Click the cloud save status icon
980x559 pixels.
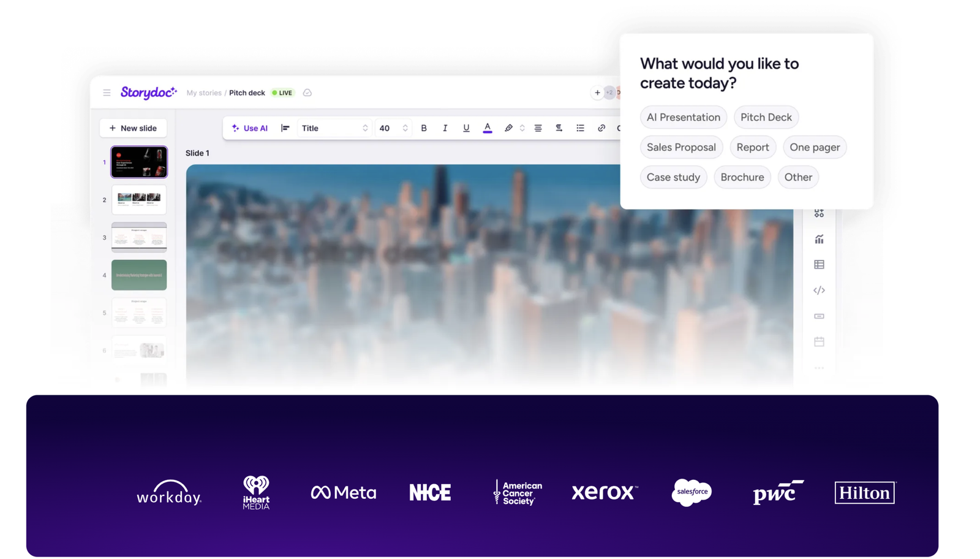tap(307, 93)
